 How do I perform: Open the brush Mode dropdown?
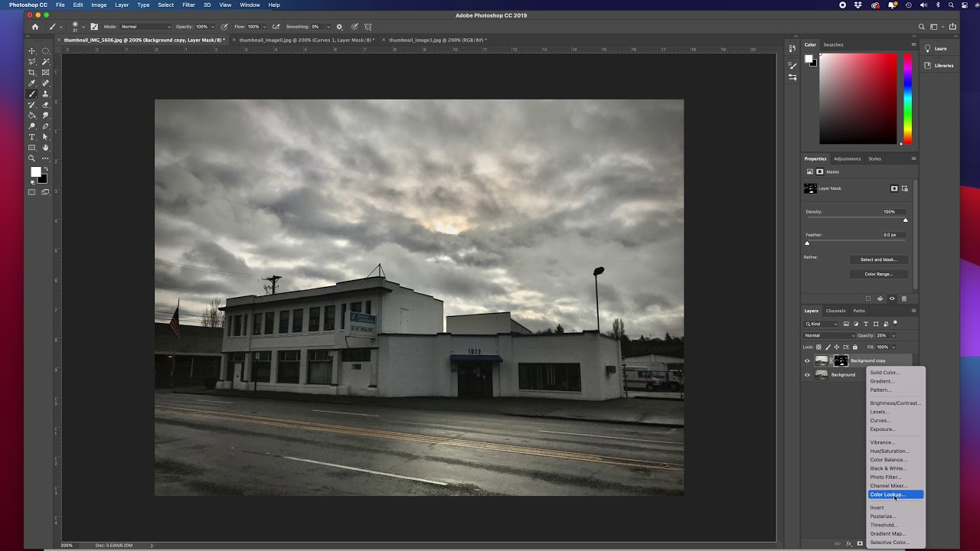(x=145, y=27)
